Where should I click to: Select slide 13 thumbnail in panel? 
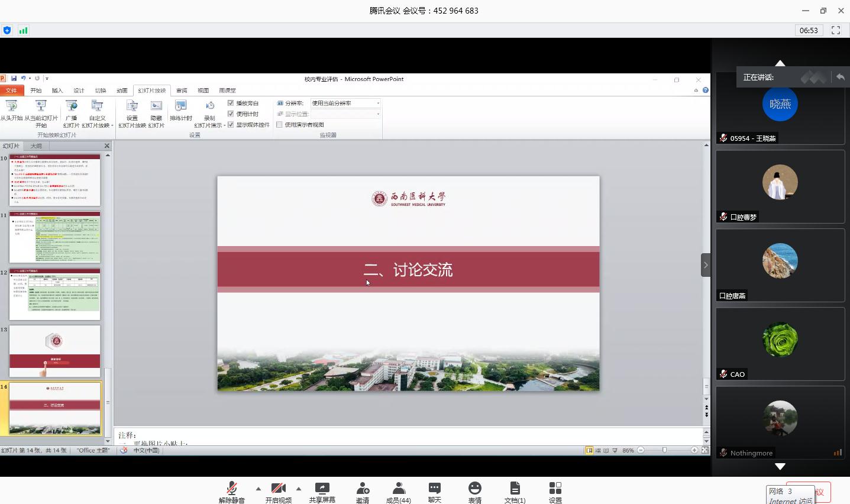tap(54, 351)
